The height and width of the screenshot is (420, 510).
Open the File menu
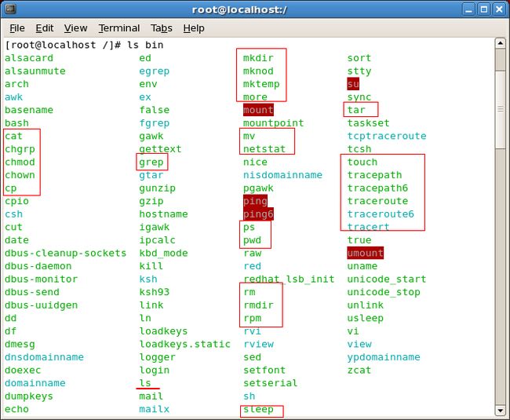coord(17,28)
